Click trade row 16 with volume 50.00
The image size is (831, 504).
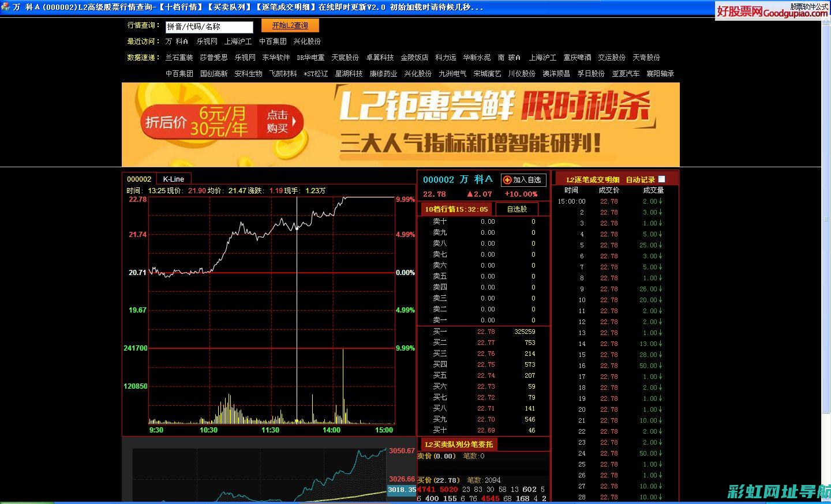[x=615, y=366]
